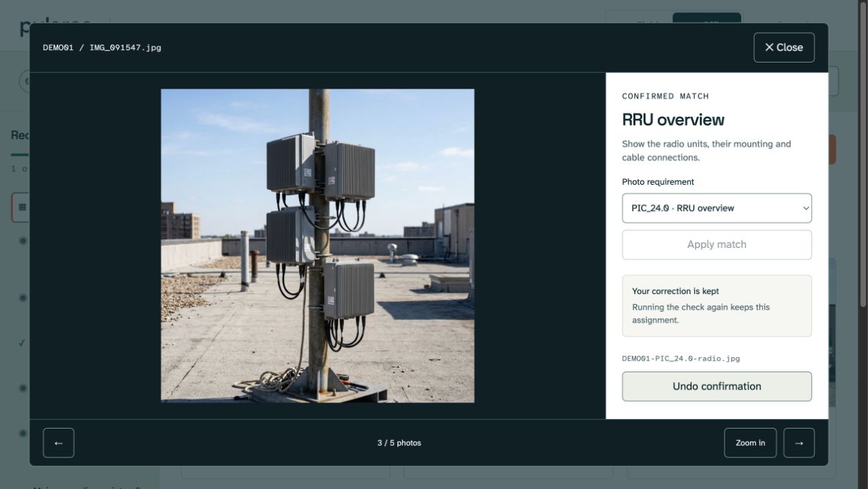The width and height of the screenshot is (868, 489).
Task: Click the RRU overview heading
Action: [x=673, y=120]
